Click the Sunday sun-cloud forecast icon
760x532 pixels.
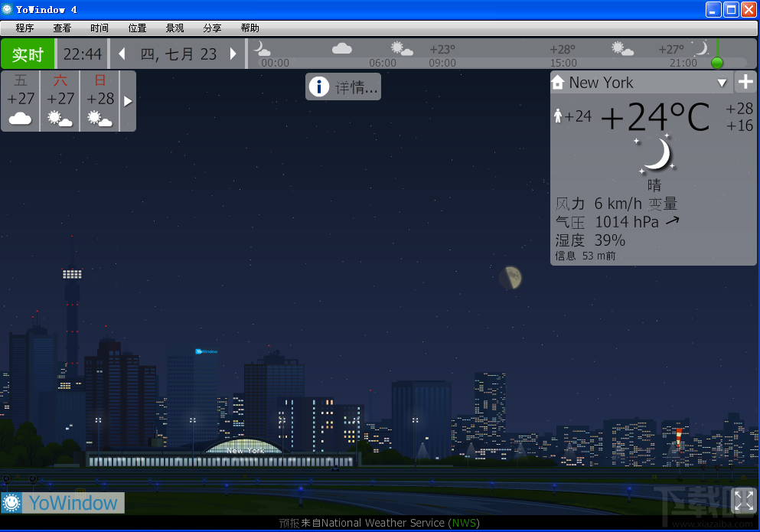click(99, 119)
